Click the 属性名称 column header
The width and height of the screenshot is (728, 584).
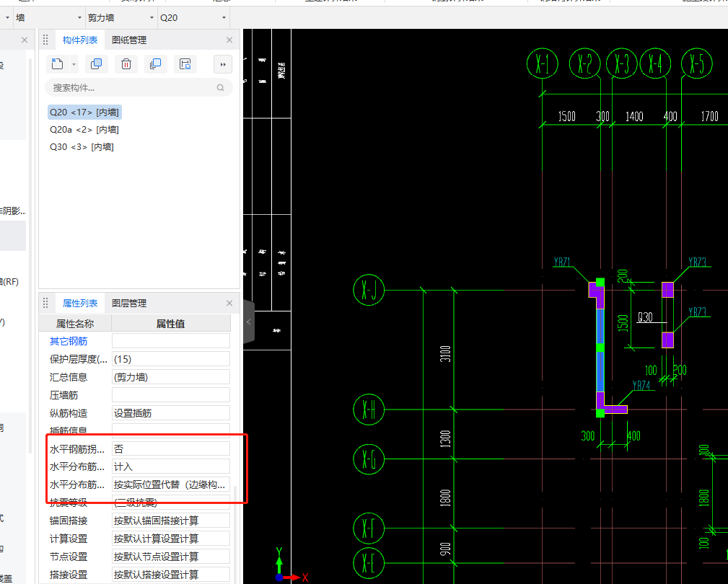click(75, 324)
